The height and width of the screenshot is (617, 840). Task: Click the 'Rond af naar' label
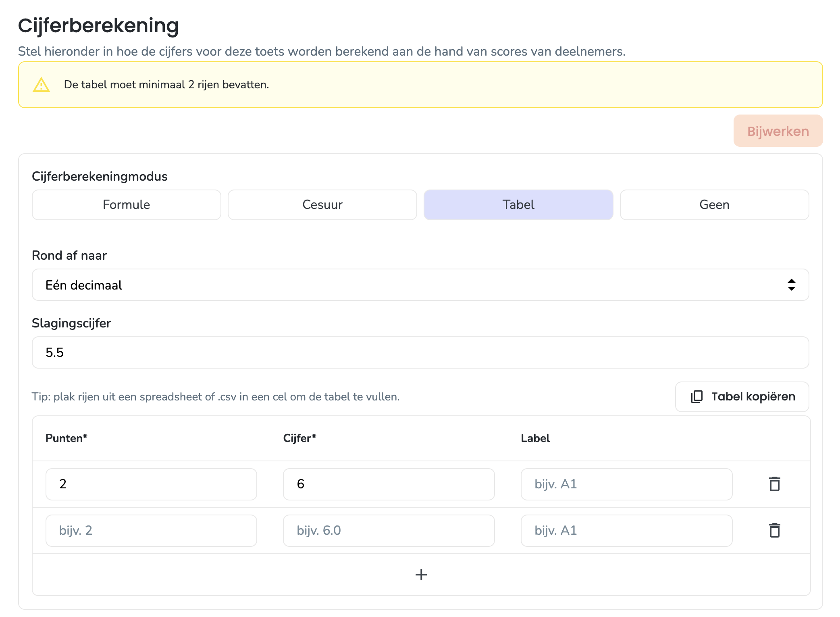click(69, 256)
